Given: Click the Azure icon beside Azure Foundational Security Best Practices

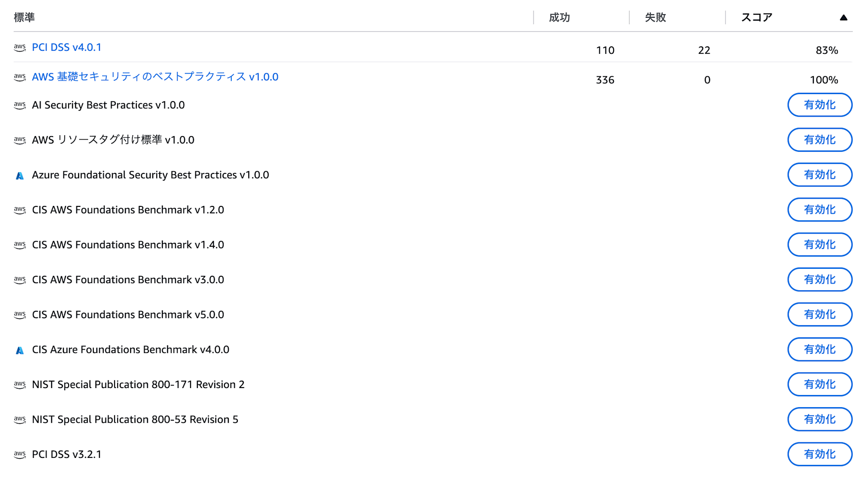Looking at the screenshot, I should (20, 176).
